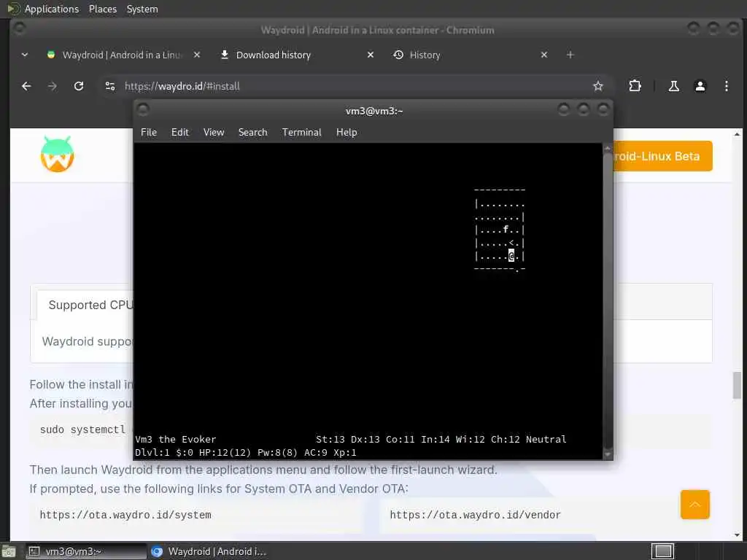This screenshot has width=747, height=560.
Task: Click the Applications menu icon in top panel
Action: (13, 9)
